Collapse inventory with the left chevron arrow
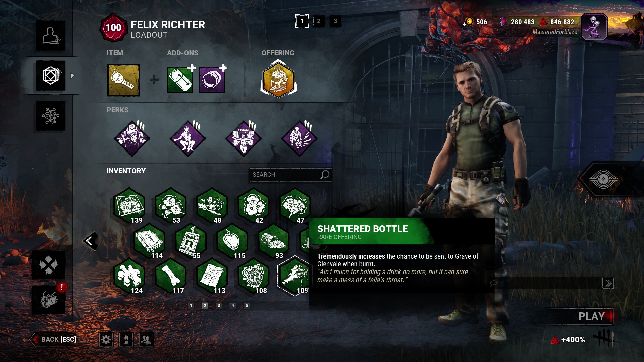 click(x=91, y=241)
